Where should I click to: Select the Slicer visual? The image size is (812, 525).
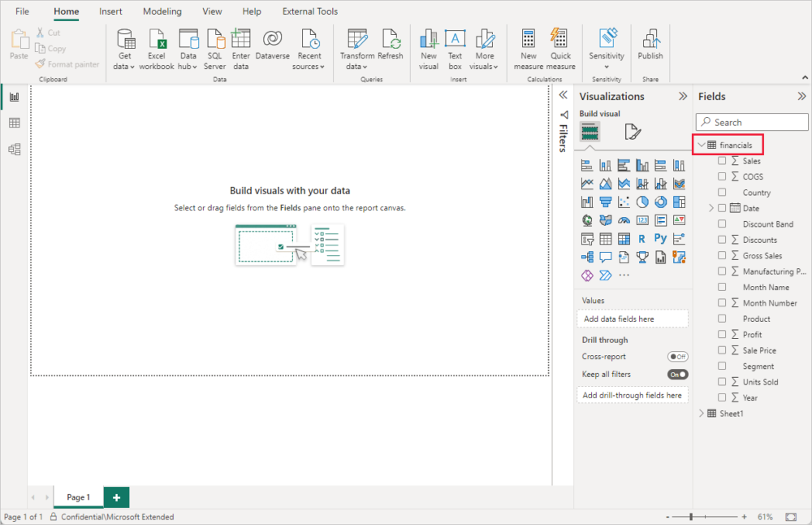[x=586, y=238]
